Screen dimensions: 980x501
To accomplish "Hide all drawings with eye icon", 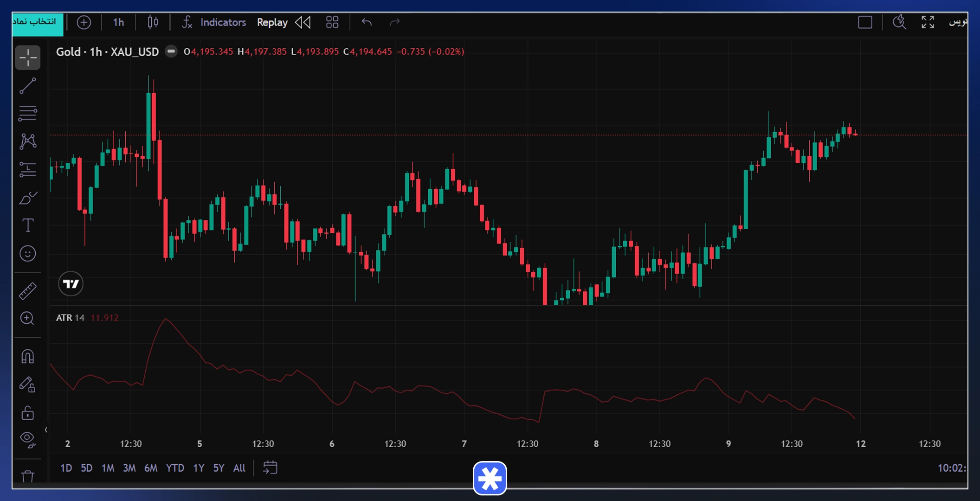I will tap(28, 440).
